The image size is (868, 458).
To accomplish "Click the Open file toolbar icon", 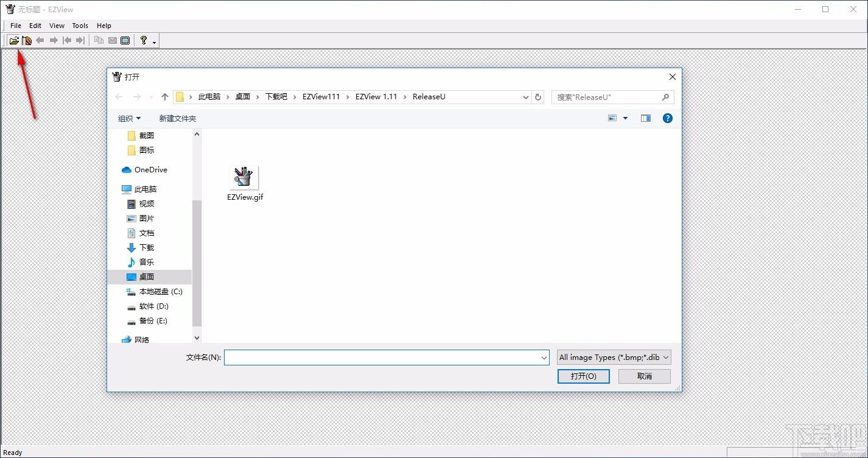I will 13,41.
